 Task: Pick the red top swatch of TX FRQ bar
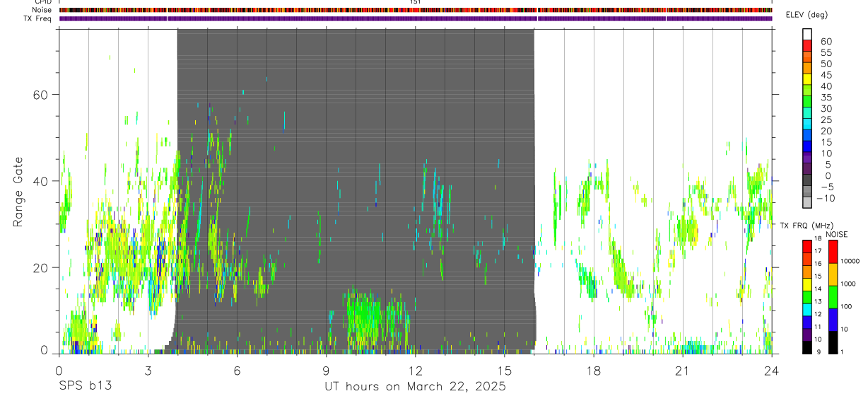807,247
